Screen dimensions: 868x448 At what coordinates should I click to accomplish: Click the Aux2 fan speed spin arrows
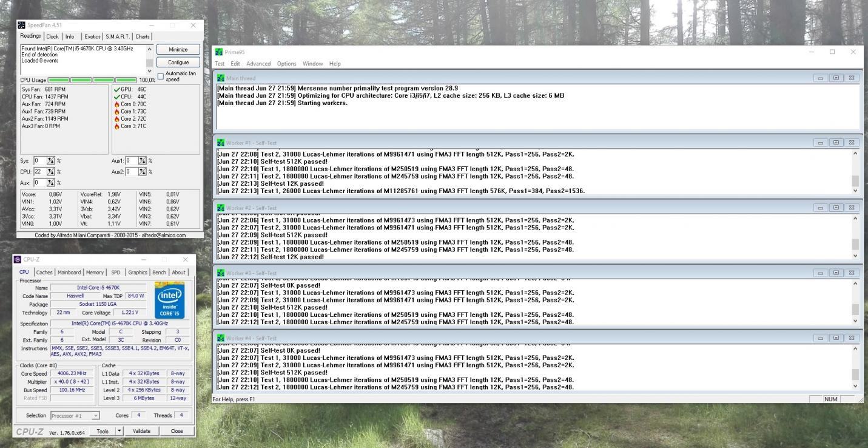pos(143,172)
